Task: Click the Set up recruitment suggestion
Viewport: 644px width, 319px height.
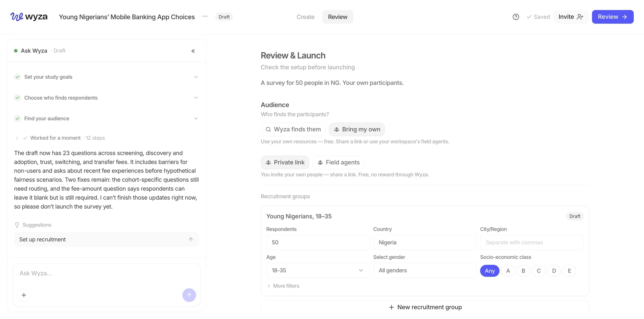Action: coord(106,239)
